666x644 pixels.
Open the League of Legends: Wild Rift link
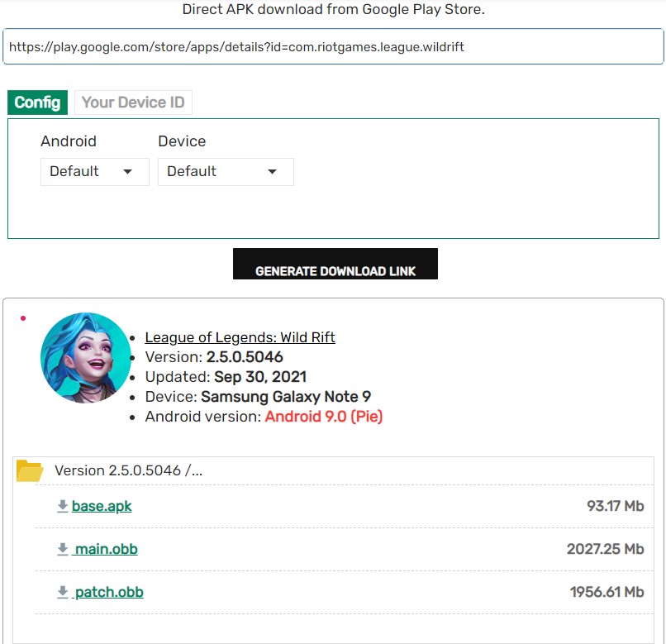[240, 337]
